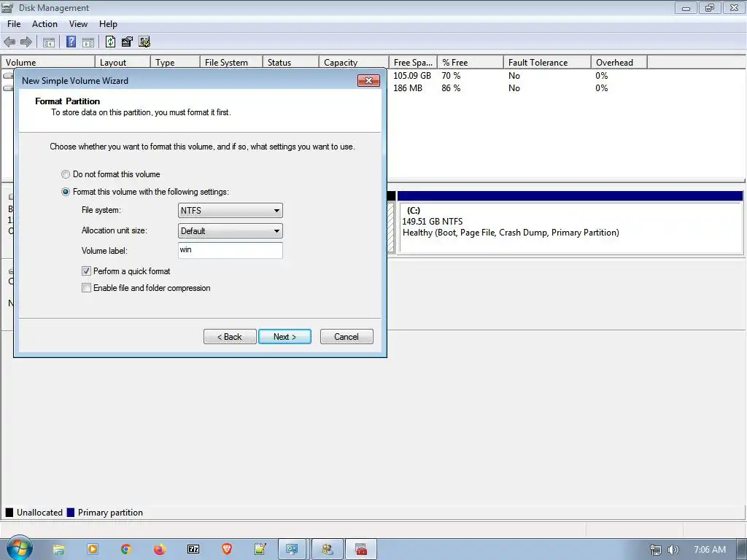
Task: Open the Help menu
Action: pyautogui.click(x=108, y=24)
